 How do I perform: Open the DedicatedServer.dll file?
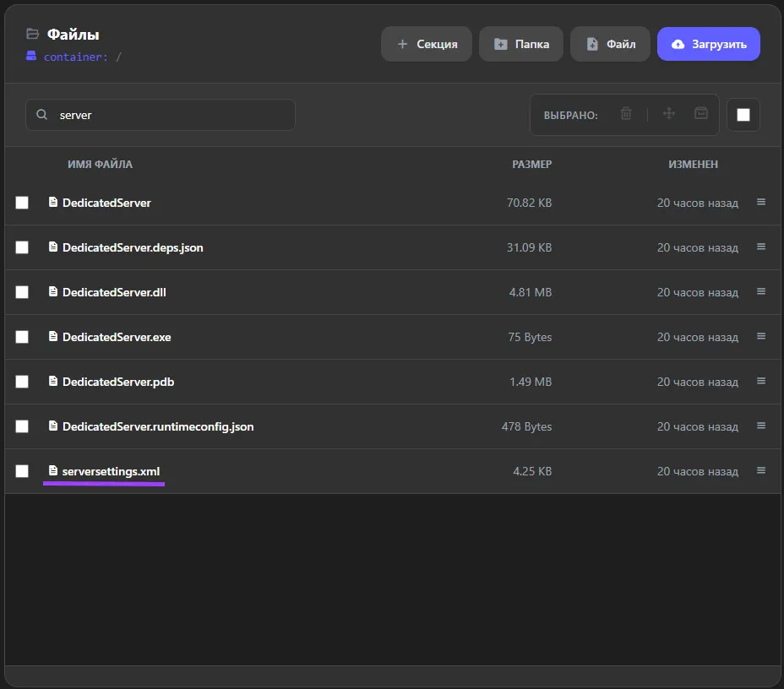(114, 292)
